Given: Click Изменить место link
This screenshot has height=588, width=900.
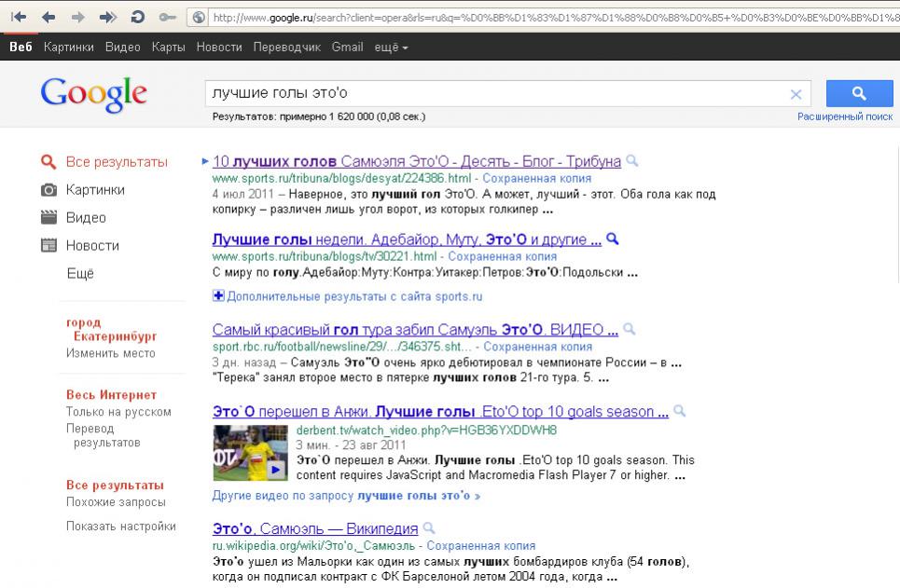Looking at the screenshot, I should point(111,353).
